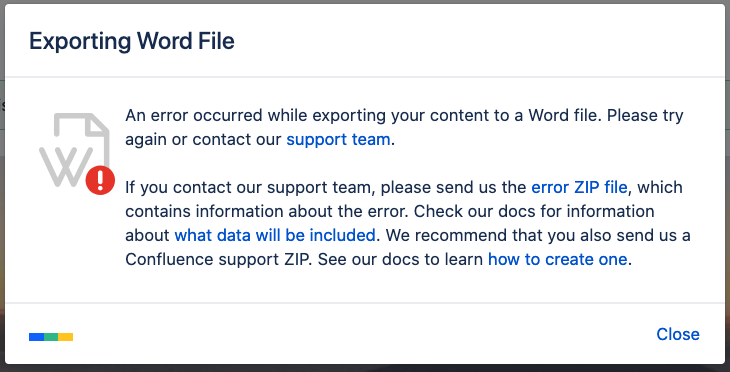Click the green segment of the footer logo

click(51, 337)
